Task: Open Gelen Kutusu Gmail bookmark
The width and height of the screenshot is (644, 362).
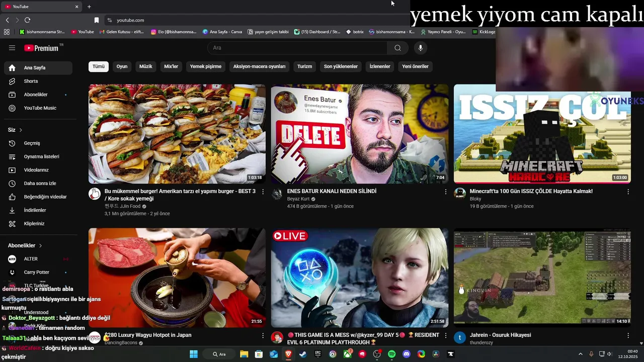Action: [121, 32]
